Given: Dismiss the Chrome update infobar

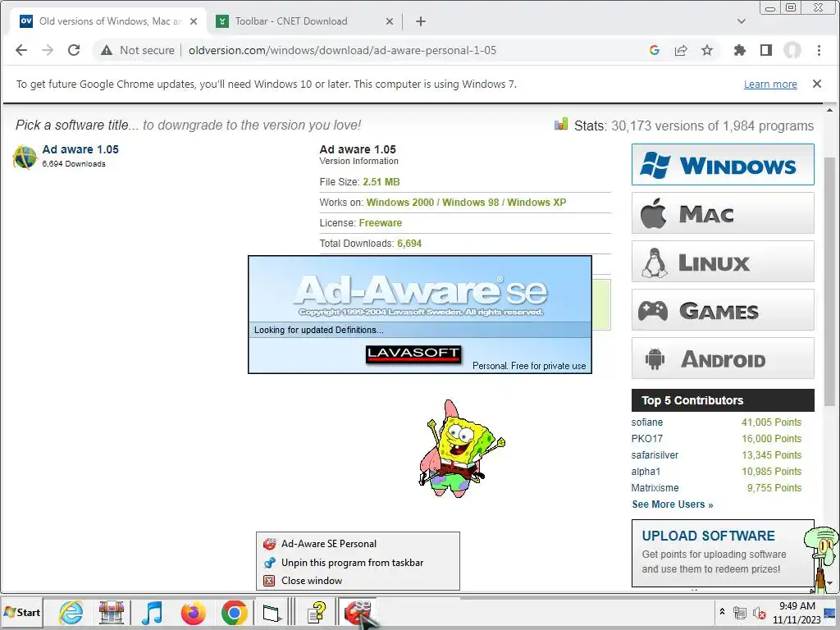Looking at the screenshot, I should coord(817,84).
